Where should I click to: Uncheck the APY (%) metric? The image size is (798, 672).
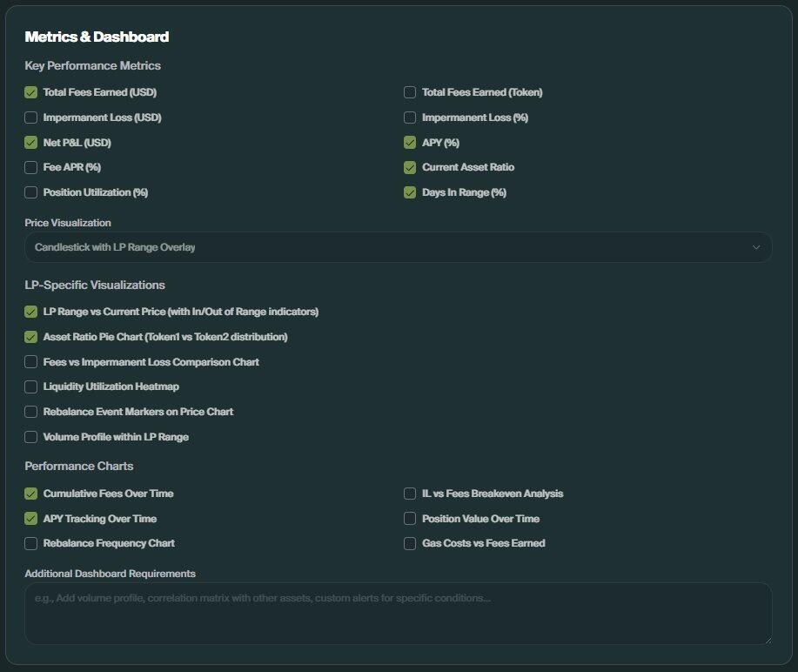click(x=410, y=143)
